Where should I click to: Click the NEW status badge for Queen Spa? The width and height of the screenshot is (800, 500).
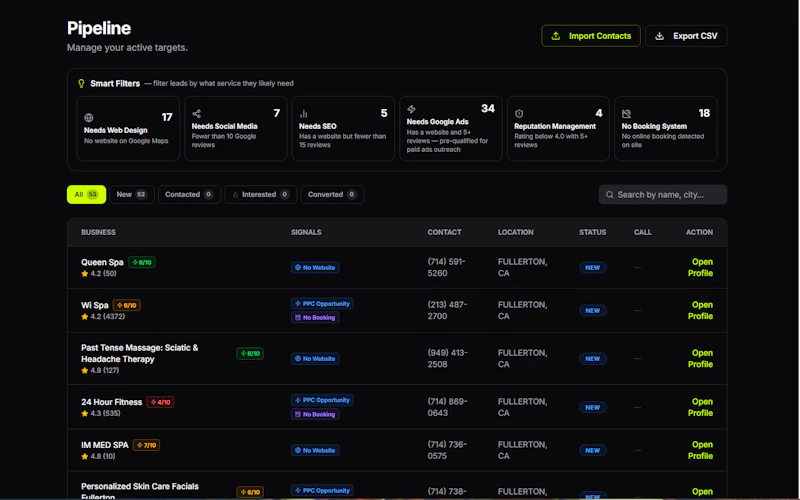pyautogui.click(x=592, y=267)
